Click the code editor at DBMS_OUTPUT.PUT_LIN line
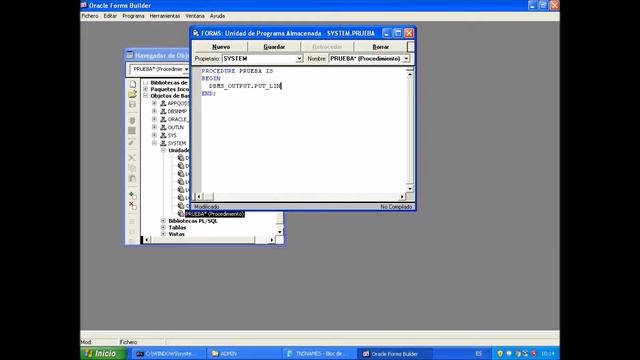The width and height of the screenshot is (640, 360). (245, 86)
